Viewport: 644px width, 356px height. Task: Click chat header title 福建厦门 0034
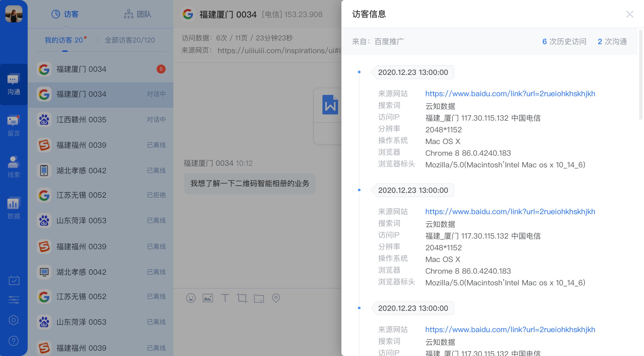click(228, 14)
